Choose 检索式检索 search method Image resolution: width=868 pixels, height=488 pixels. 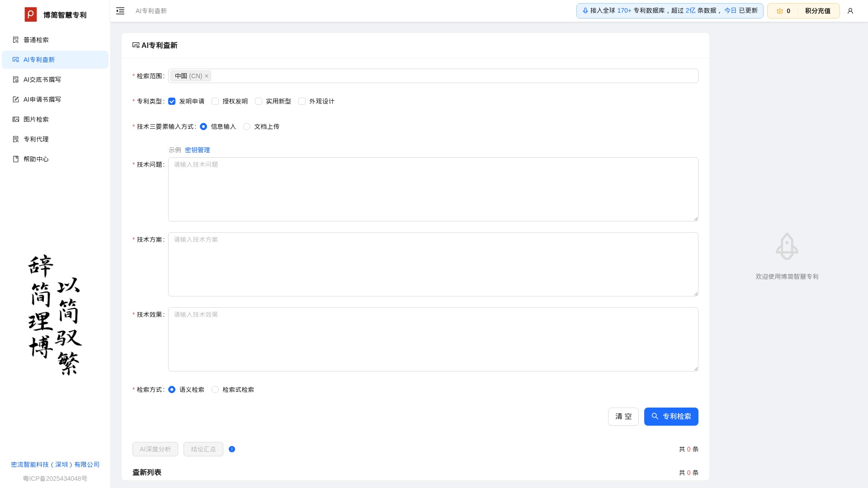pyautogui.click(x=215, y=389)
